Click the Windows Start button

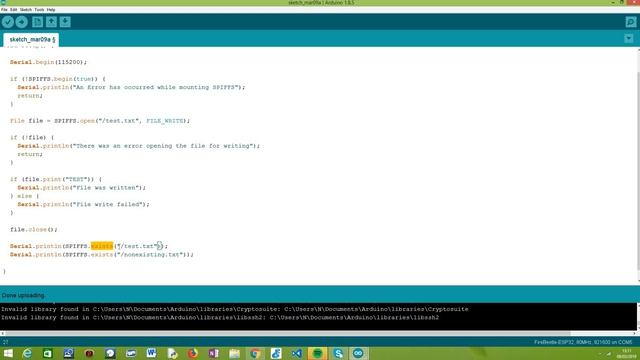click(8, 353)
